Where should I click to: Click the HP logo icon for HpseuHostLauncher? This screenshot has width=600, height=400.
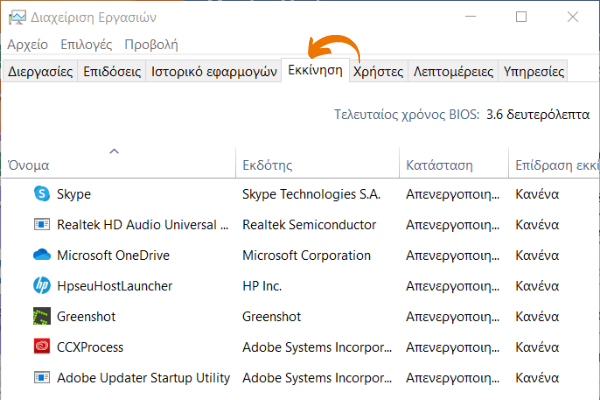(42, 286)
